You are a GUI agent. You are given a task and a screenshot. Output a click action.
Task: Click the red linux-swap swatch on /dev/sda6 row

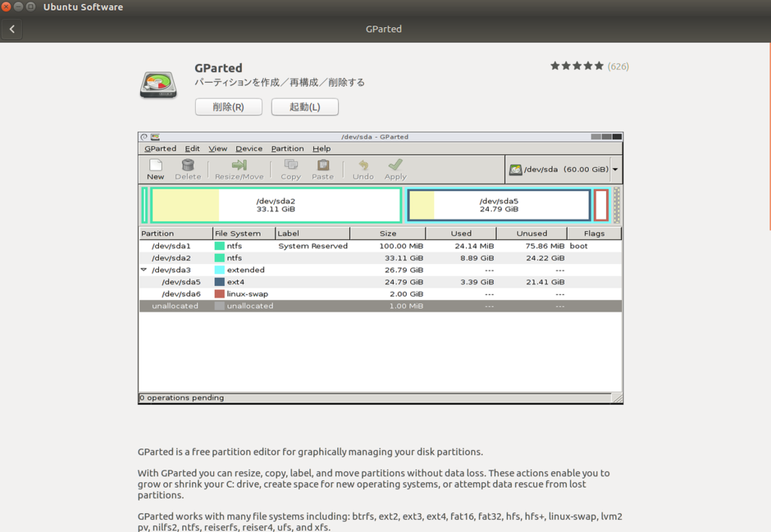point(219,293)
